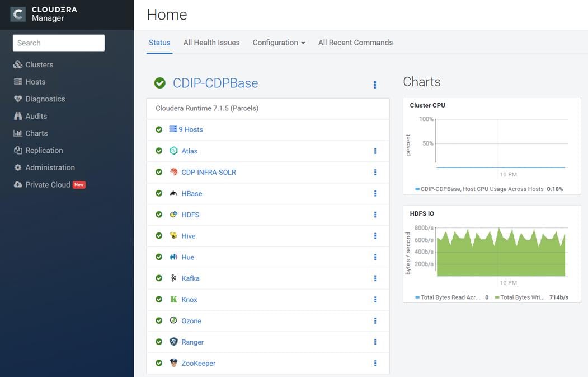Screen dimensions: 588x377
Task: Open the Kafka row actions menu
Action: tap(375, 278)
